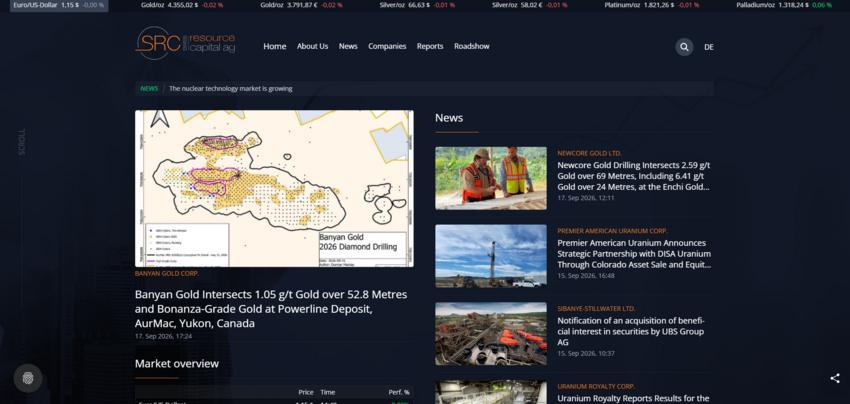Image resolution: width=850 pixels, height=404 pixels.
Task: Click the Perf. % column header
Action: pos(399,392)
